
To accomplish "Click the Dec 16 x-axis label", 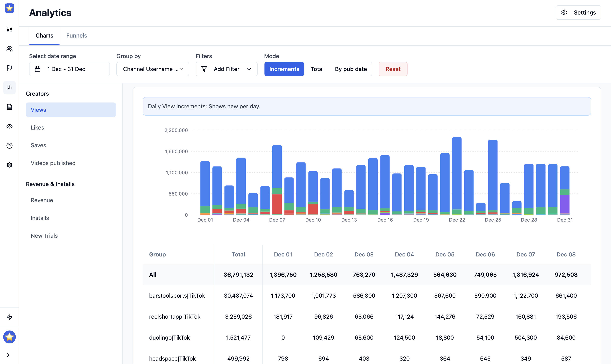I will 385,220.
